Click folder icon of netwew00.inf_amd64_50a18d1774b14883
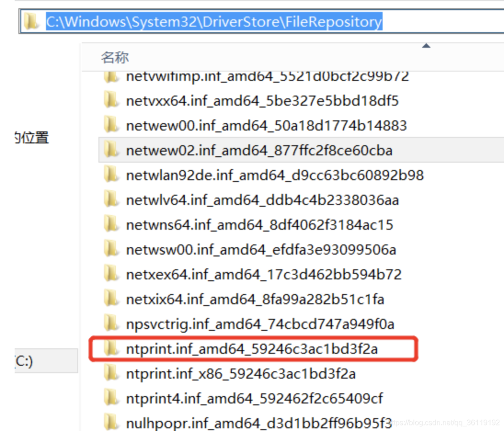The width and height of the screenshot is (504, 431). pyautogui.click(x=111, y=125)
